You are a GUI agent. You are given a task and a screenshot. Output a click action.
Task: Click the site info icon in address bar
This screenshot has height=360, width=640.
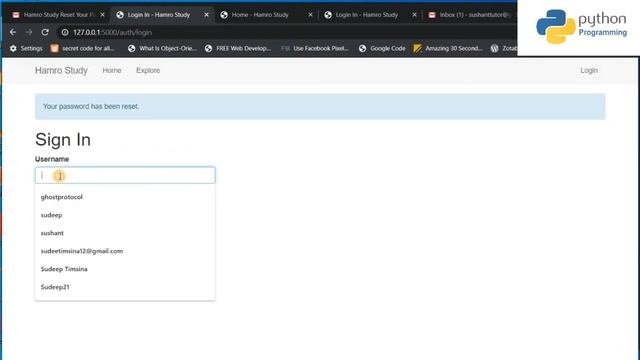coord(65,32)
